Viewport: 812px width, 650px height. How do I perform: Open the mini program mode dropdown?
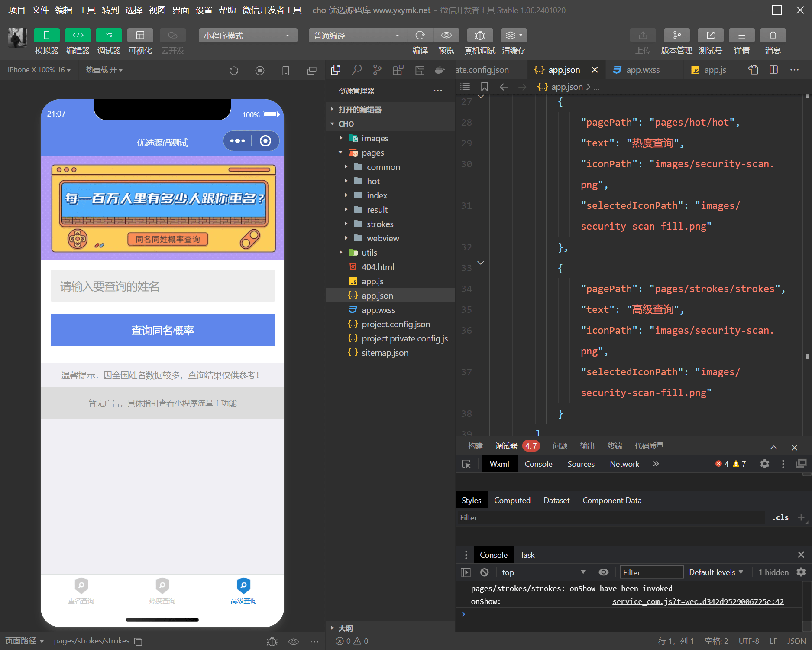[x=248, y=36]
